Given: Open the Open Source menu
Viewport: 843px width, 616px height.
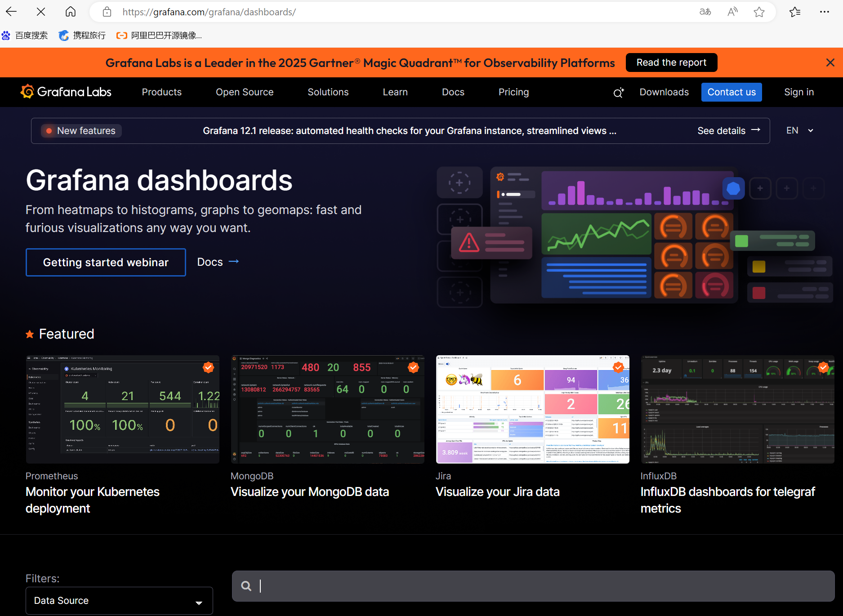Looking at the screenshot, I should click(x=245, y=92).
